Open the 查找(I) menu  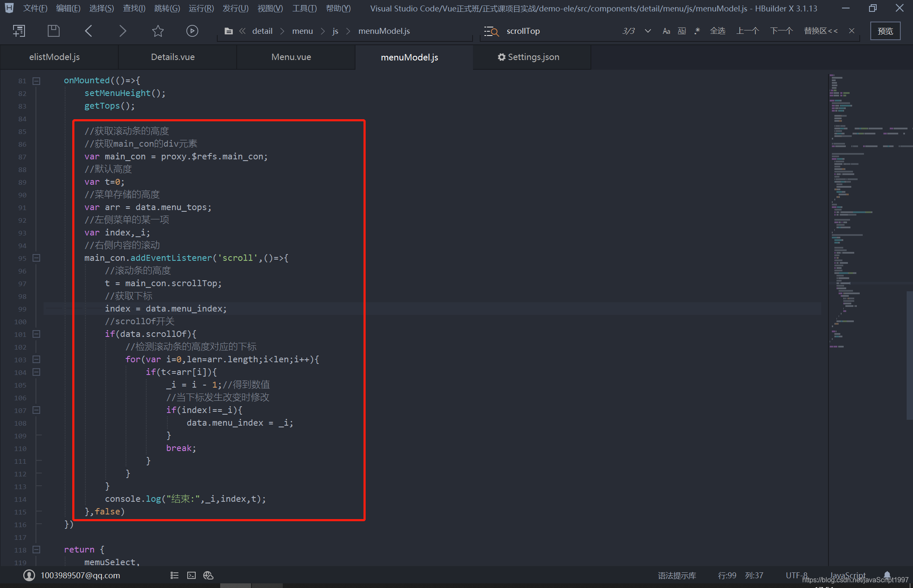(134, 8)
